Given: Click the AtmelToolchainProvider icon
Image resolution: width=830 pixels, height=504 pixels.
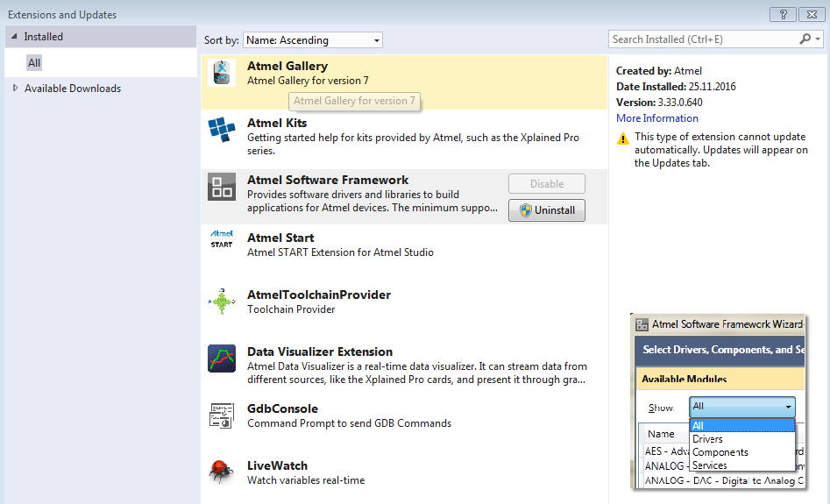Looking at the screenshot, I should [x=221, y=302].
